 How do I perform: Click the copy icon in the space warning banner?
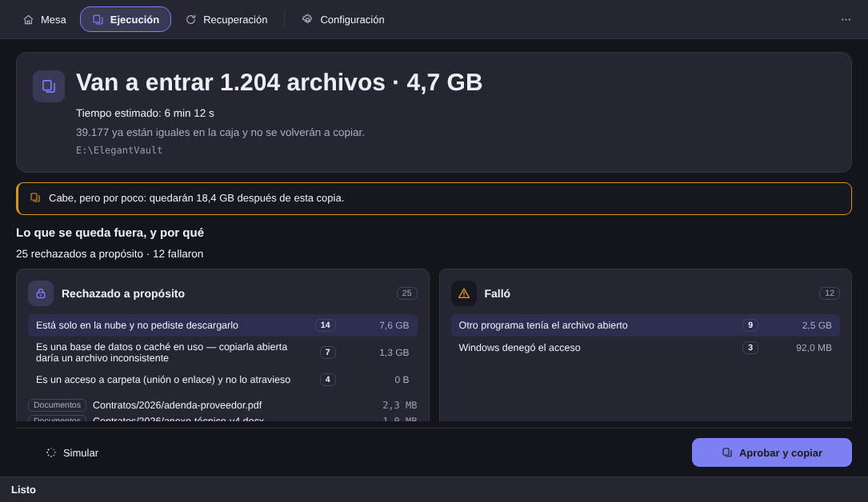[x=35, y=197]
